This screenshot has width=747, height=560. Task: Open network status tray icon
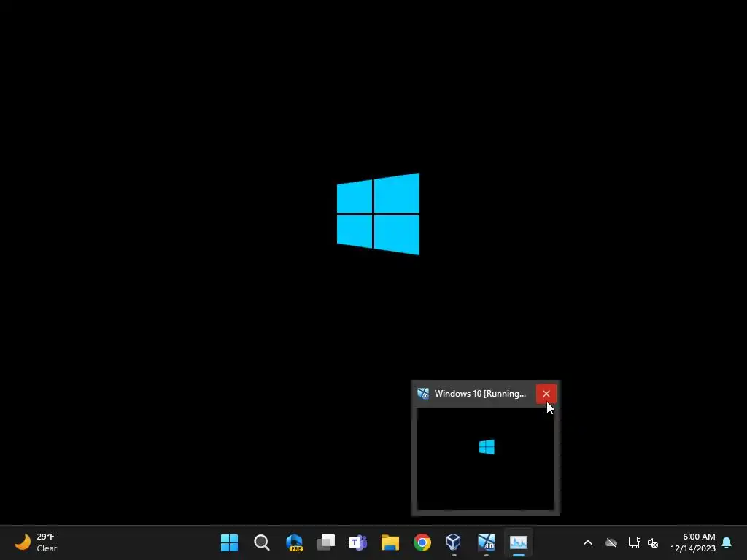[x=634, y=542]
